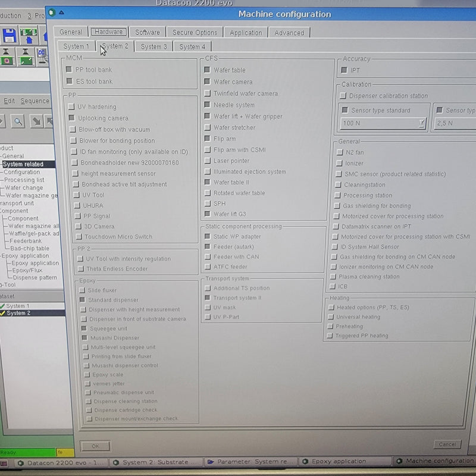Select the System 1 sub-tab
476x476 pixels.
76,46
